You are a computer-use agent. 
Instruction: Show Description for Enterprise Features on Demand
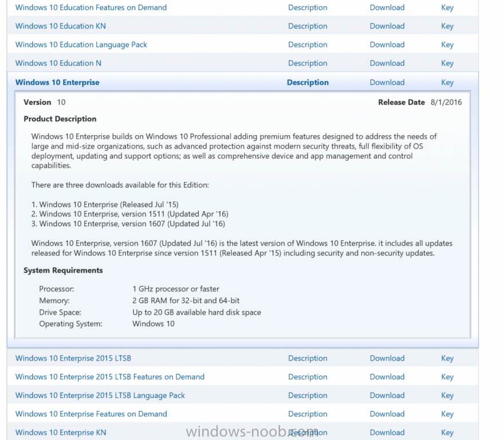pyautogui.click(x=308, y=414)
